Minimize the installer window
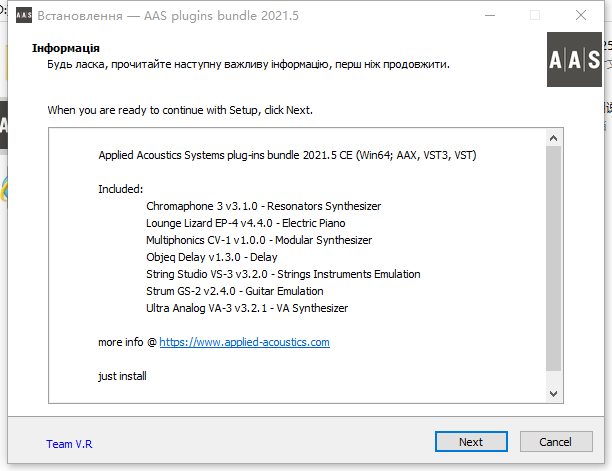 pos(490,15)
